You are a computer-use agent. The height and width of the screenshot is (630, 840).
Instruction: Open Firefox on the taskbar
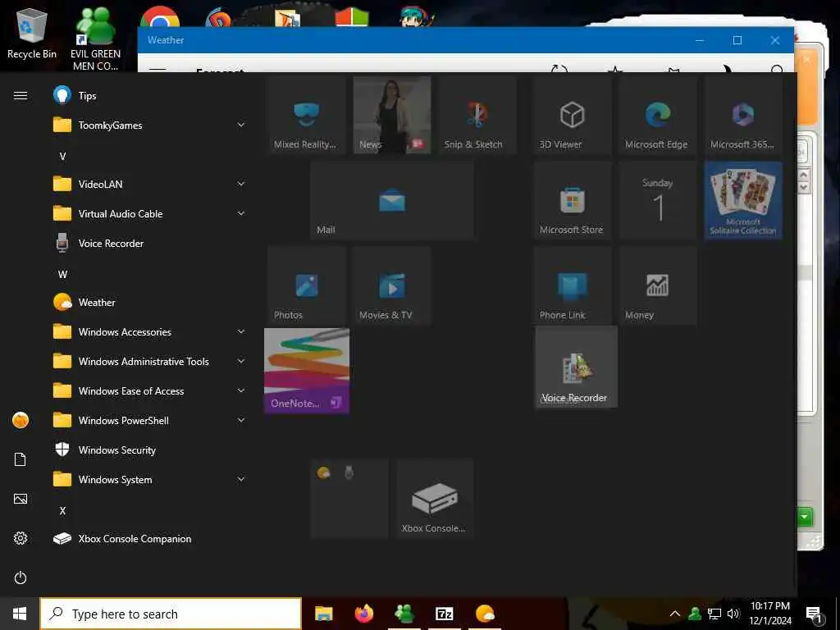[364, 614]
